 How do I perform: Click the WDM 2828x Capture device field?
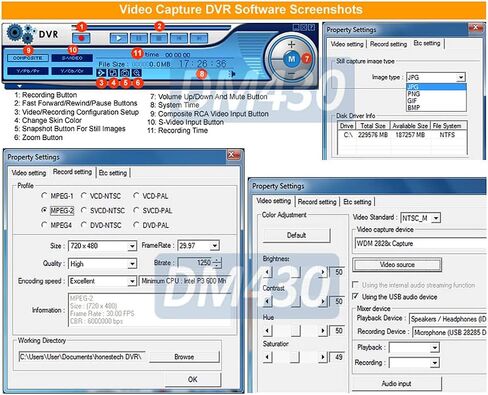coord(420,243)
